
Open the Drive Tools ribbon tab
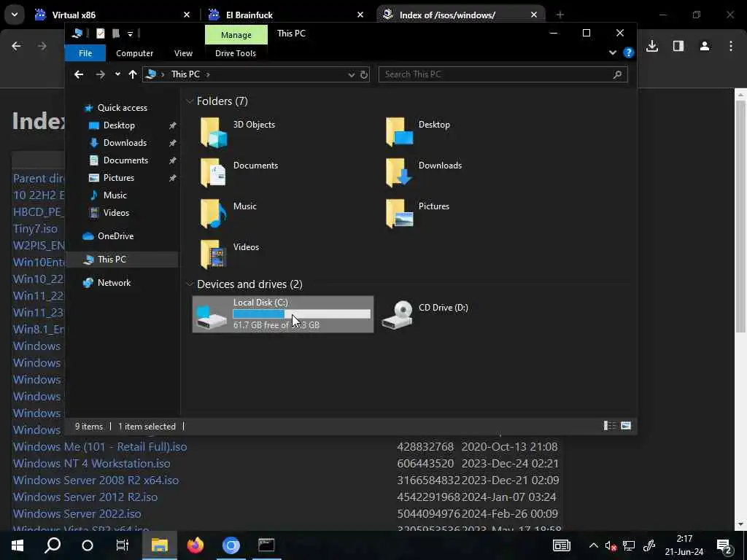[x=236, y=53]
